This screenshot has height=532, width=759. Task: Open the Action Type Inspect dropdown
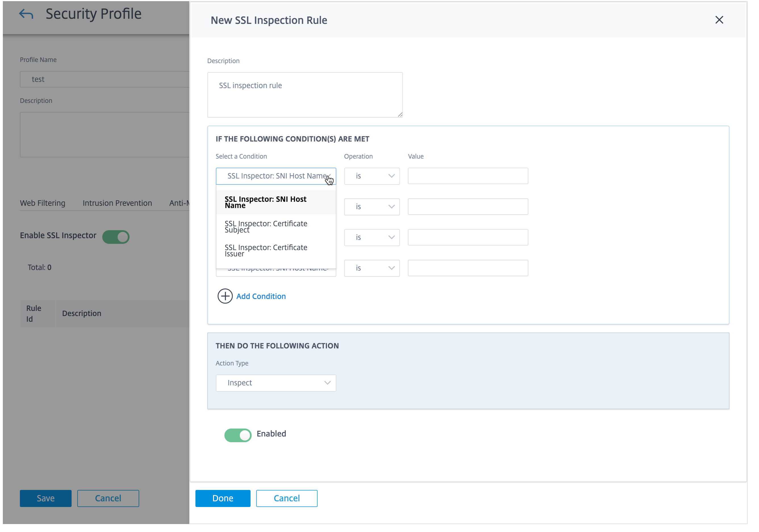[x=276, y=383]
